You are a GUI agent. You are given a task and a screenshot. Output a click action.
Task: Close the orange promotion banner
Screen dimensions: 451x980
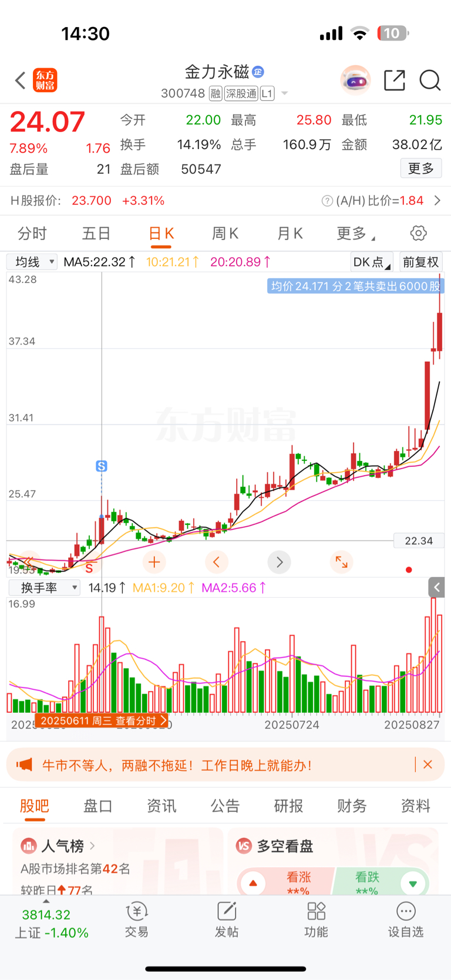[x=428, y=765]
